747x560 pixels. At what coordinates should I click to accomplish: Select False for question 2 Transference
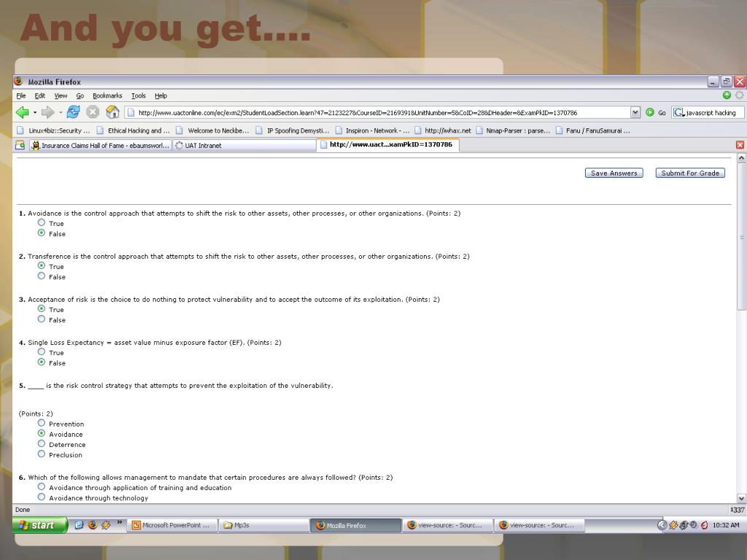point(42,276)
